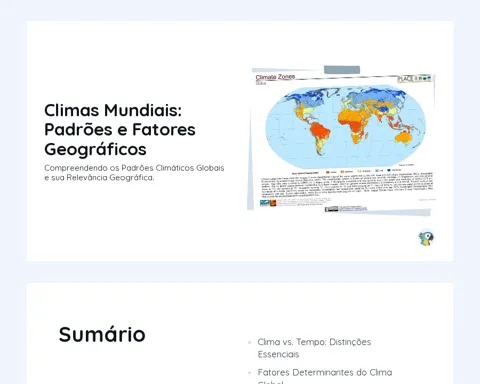The height and width of the screenshot is (384, 480).
Task: Click the license text beside CC badge
Action: pyautogui.click(x=353, y=209)
